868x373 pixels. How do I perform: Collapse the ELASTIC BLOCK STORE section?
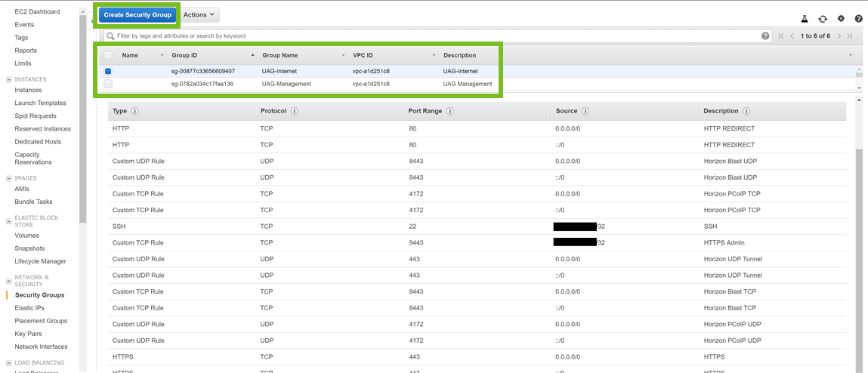tap(8, 221)
